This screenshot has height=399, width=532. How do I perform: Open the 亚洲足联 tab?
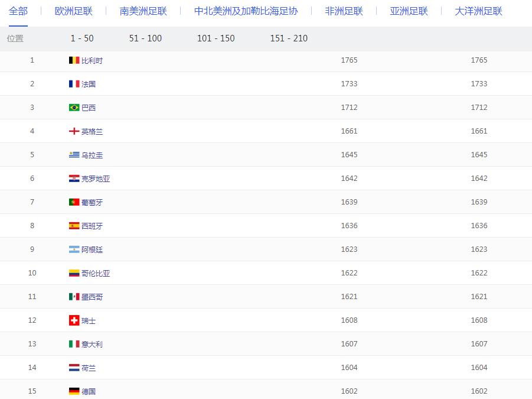[x=409, y=11]
